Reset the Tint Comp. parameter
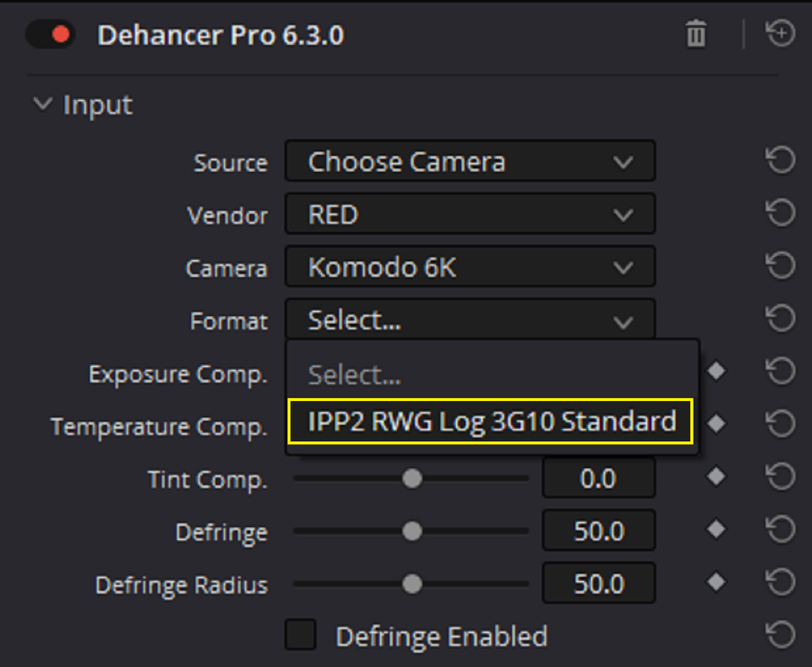 coord(780,477)
